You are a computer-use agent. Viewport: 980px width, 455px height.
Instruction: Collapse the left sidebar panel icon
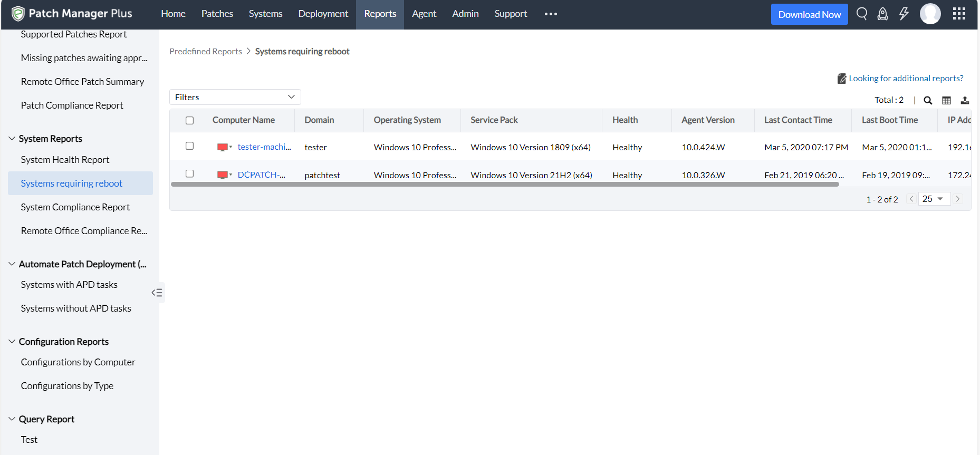tap(157, 293)
